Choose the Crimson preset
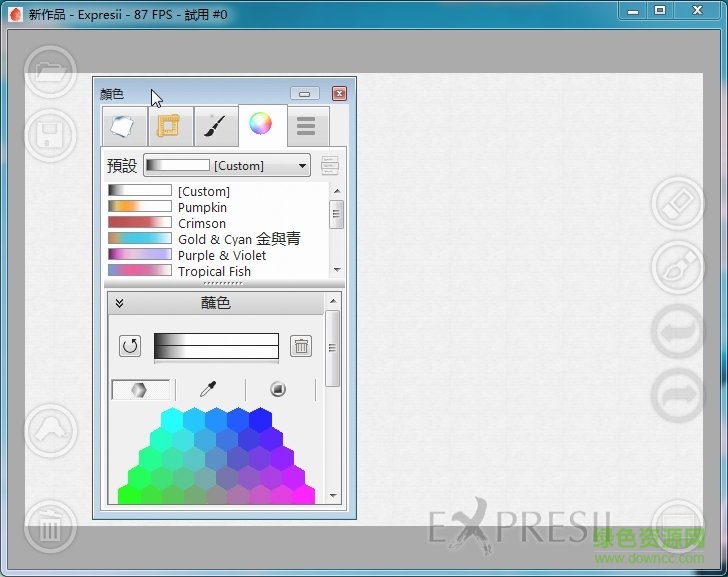Viewport: 728px width, 577px height. click(x=201, y=223)
